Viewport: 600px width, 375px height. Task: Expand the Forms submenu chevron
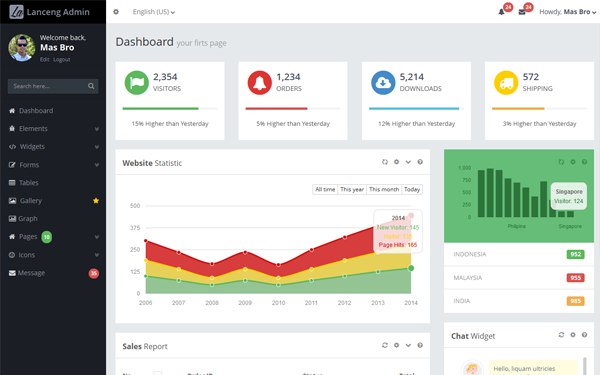(x=97, y=165)
